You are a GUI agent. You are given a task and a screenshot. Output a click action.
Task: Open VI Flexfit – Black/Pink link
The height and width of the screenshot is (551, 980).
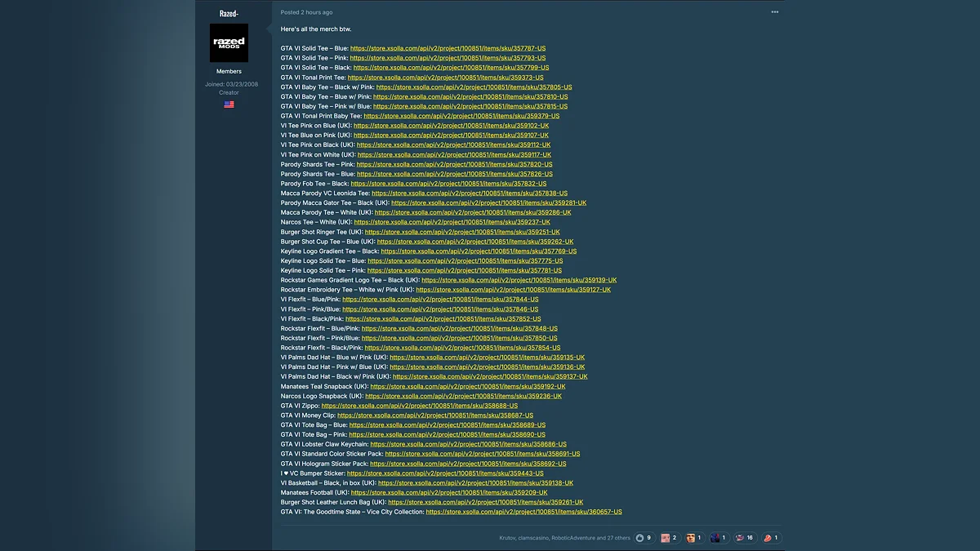click(x=443, y=319)
